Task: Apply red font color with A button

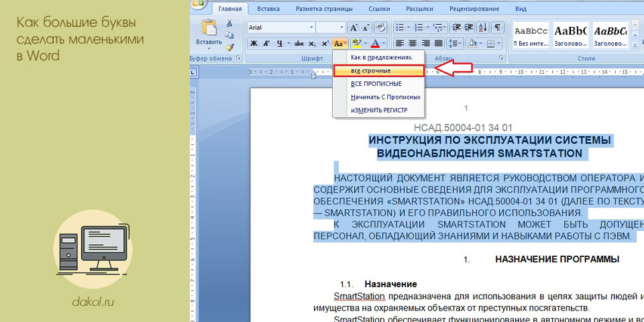Action: pos(374,43)
